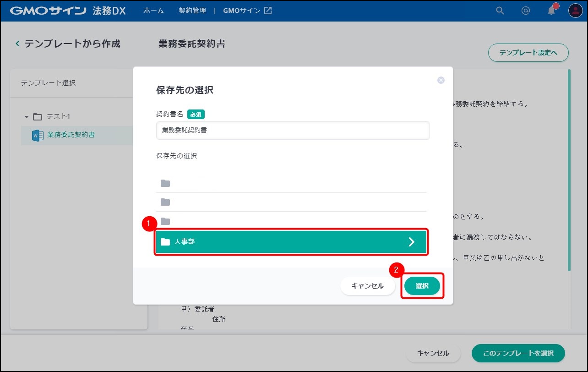Click the document preview vertical scrollbar

coord(569,170)
